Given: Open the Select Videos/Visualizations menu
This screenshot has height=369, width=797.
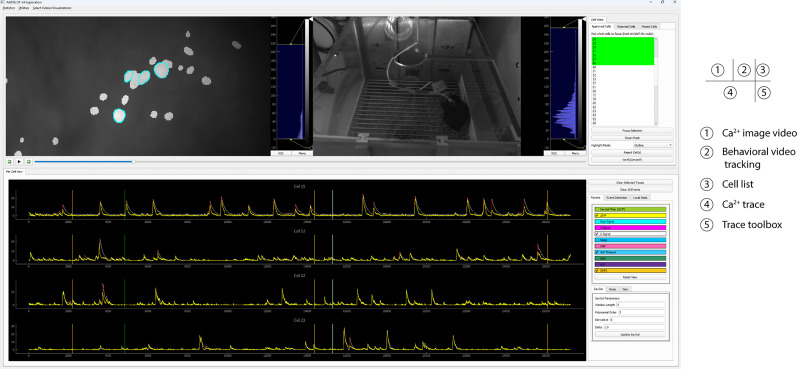Looking at the screenshot, I should click(52, 8).
